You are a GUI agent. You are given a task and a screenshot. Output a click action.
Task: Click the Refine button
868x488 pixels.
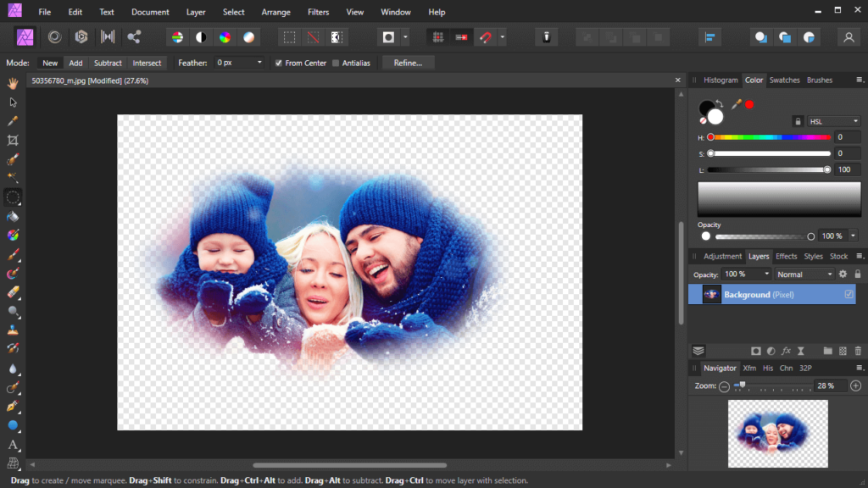tap(409, 63)
